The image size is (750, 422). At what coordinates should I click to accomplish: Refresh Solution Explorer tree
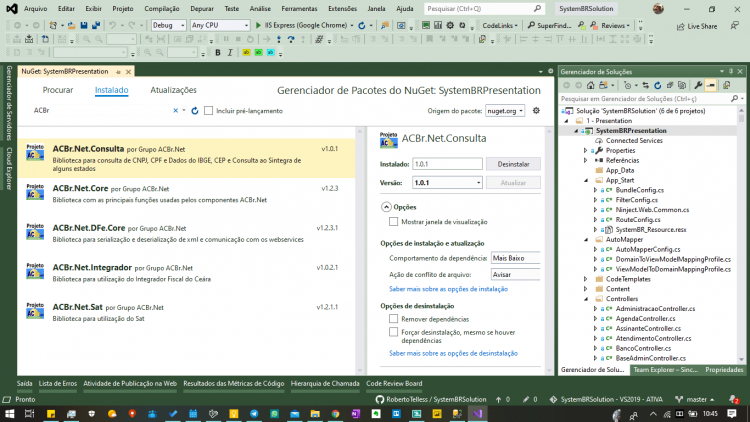658,85
